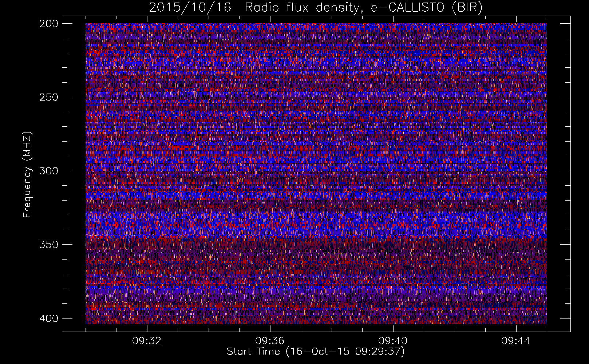The width and height of the screenshot is (589, 364).
Task: Click the plot title '2015/10/16 Radio flux density'
Action: point(316,8)
